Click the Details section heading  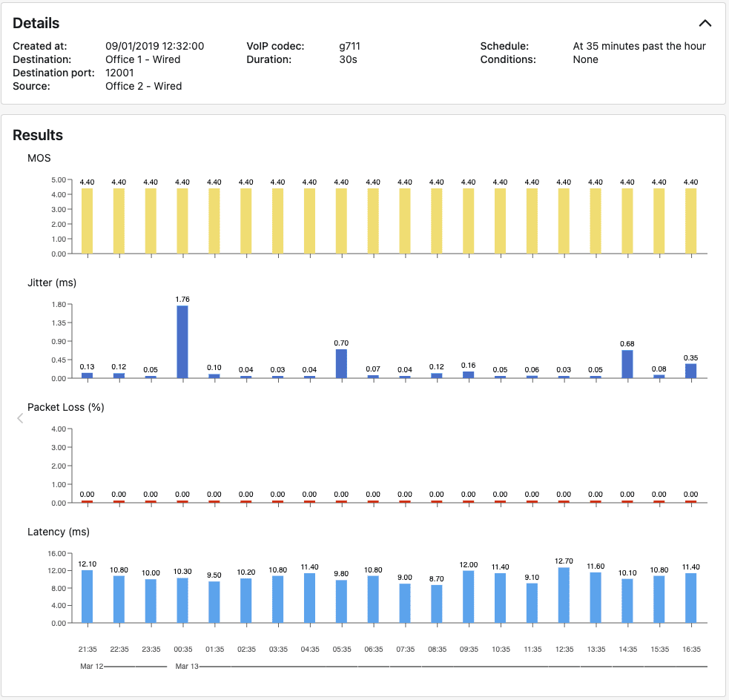coord(36,23)
